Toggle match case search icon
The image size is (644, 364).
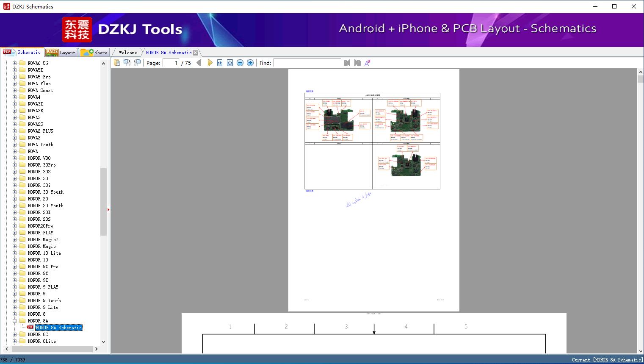click(x=368, y=63)
